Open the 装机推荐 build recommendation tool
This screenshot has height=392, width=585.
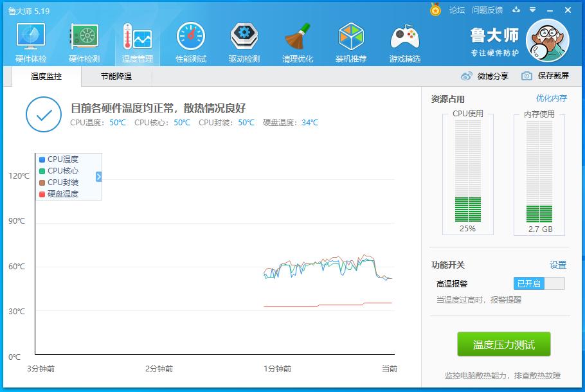tap(350, 40)
